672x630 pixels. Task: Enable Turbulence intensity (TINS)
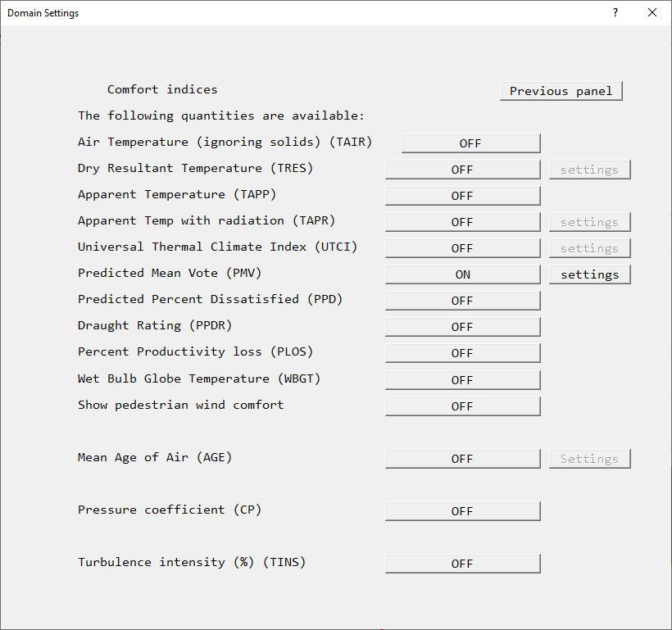(462, 564)
